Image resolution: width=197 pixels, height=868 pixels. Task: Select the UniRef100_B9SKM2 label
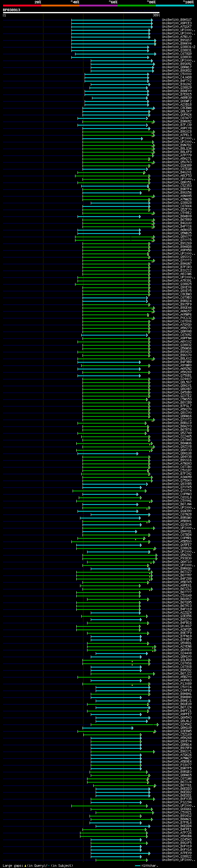click(176, 64)
